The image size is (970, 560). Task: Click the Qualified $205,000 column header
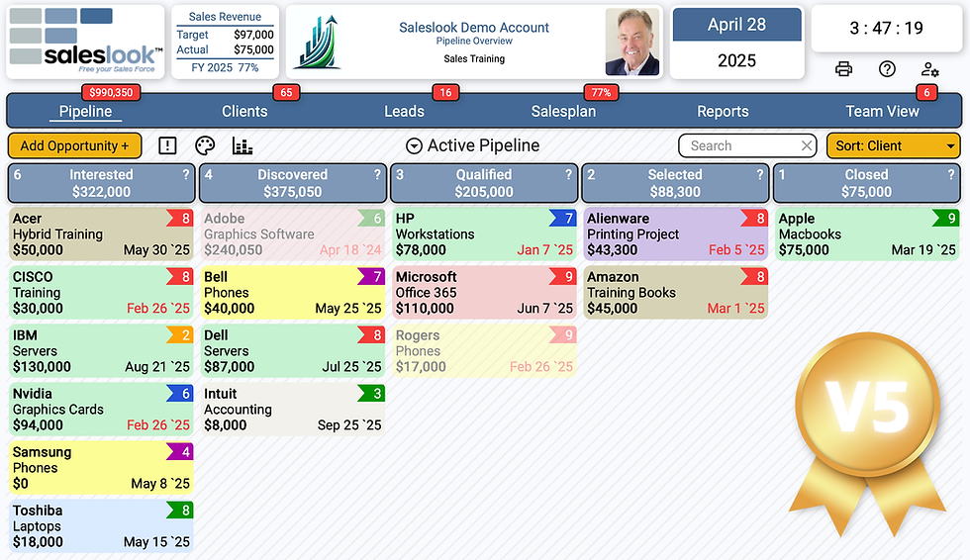484,183
